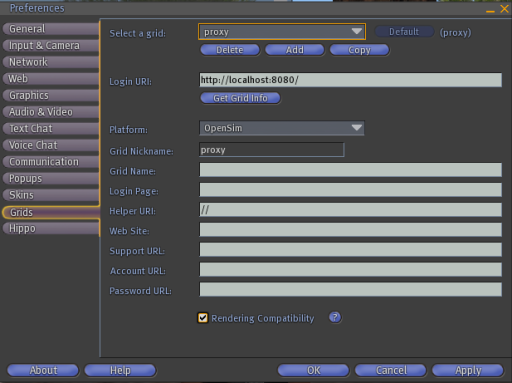Open the General preferences tab
This screenshot has height=383, width=512.
(x=51, y=29)
